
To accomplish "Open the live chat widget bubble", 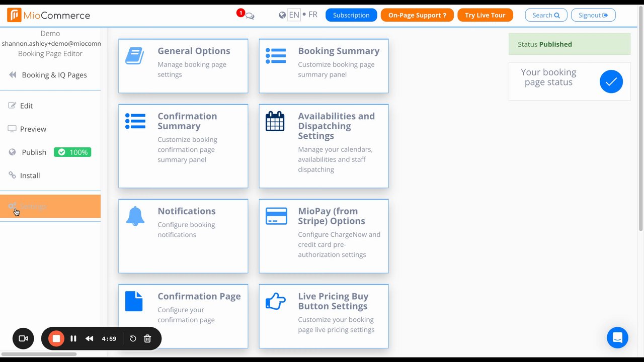I will 617,338.
